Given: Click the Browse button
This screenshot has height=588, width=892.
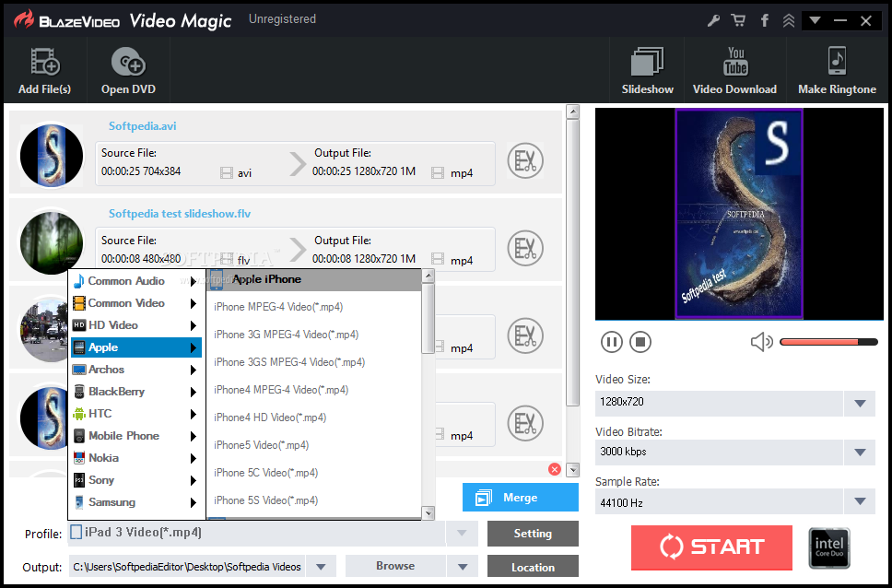Looking at the screenshot, I should pos(395,566).
